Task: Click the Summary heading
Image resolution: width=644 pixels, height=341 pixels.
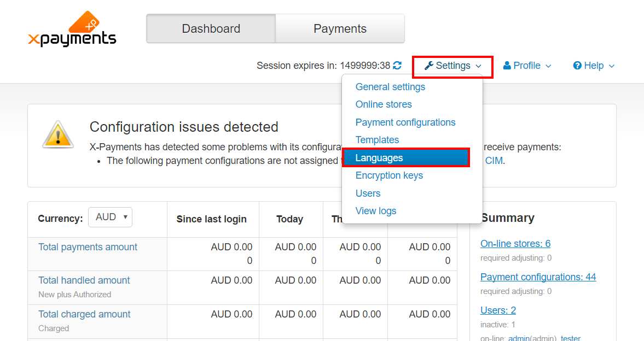Action: tap(508, 218)
